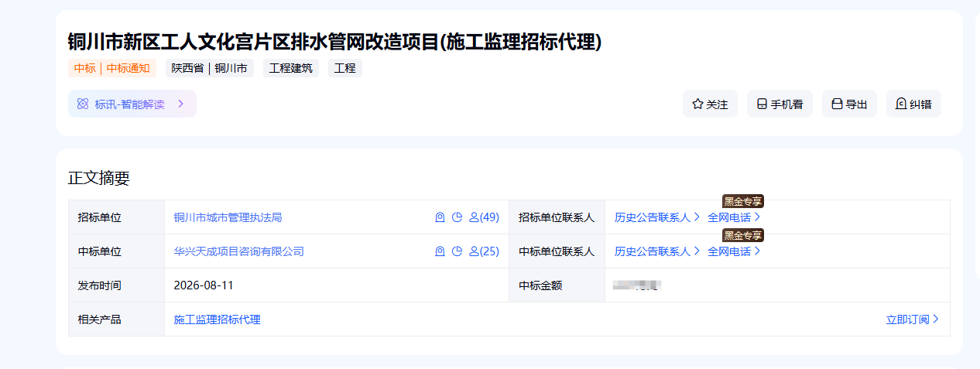This screenshot has height=369, width=980.
Task: Click the blurred 中标金额 value
Action: (636, 286)
